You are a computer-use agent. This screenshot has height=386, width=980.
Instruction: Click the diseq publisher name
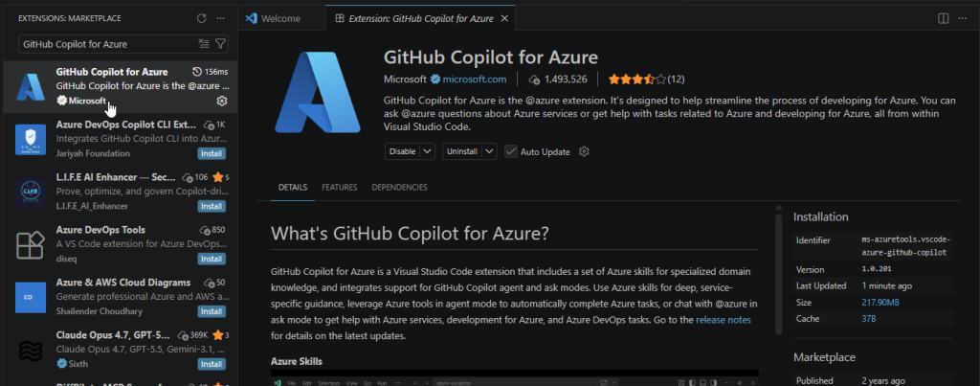(66, 259)
